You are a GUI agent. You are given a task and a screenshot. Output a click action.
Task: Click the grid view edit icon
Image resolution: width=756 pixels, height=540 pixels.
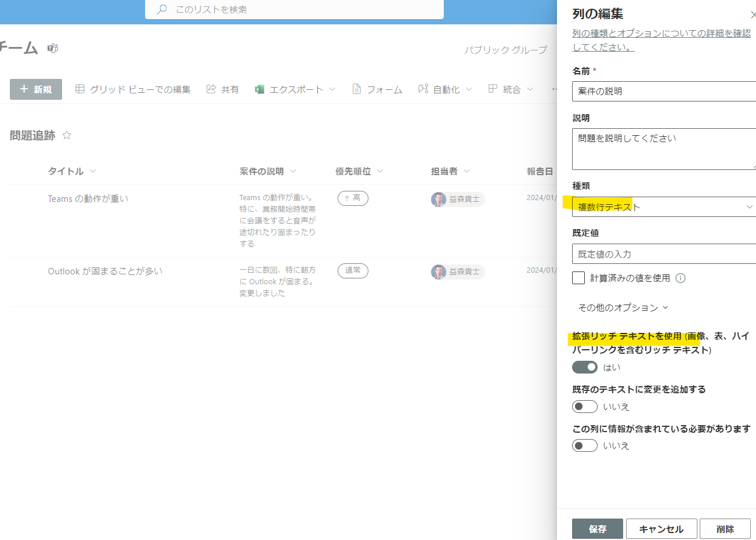(x=80, y=89)
